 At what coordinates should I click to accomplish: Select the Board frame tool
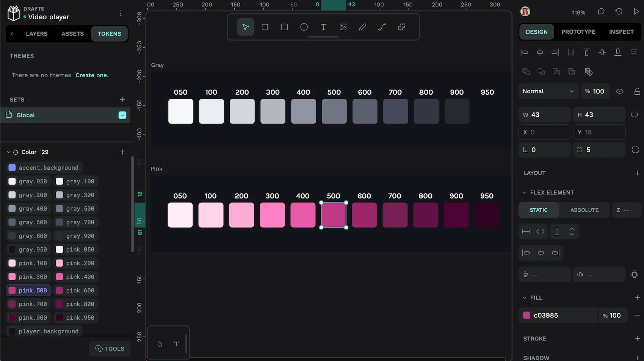(265, 27)
